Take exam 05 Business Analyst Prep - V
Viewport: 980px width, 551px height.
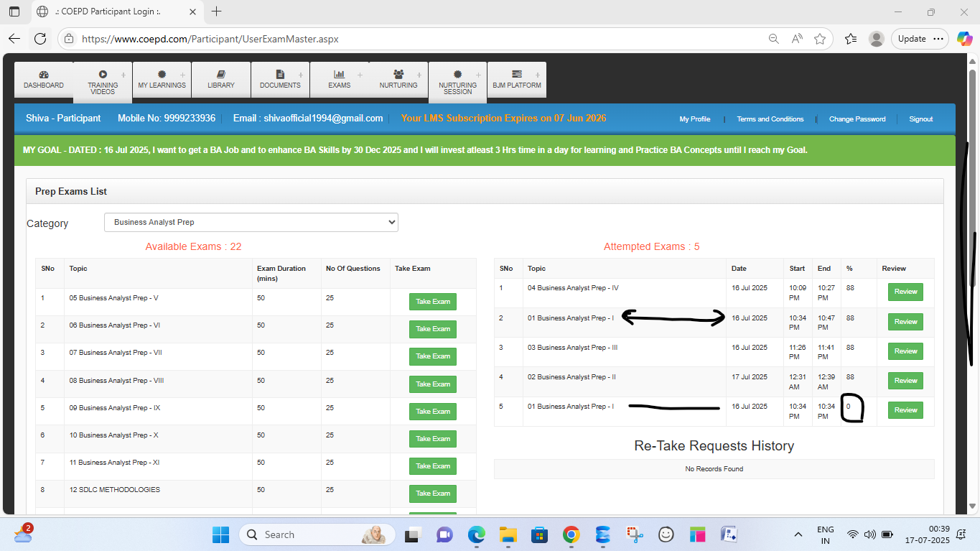433,302
